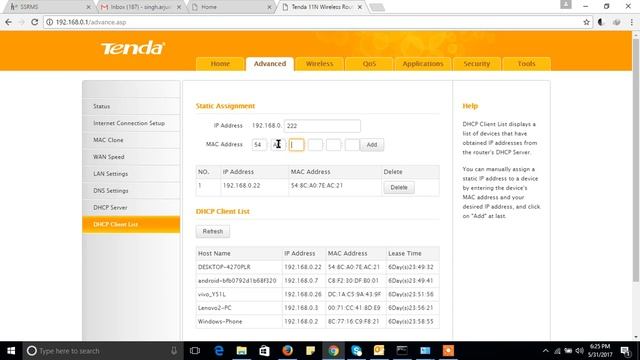The width and height of the screenshot is (640, 360).
Task: Select the Lenovo2-PC host name
Action: tap(214, 308)
